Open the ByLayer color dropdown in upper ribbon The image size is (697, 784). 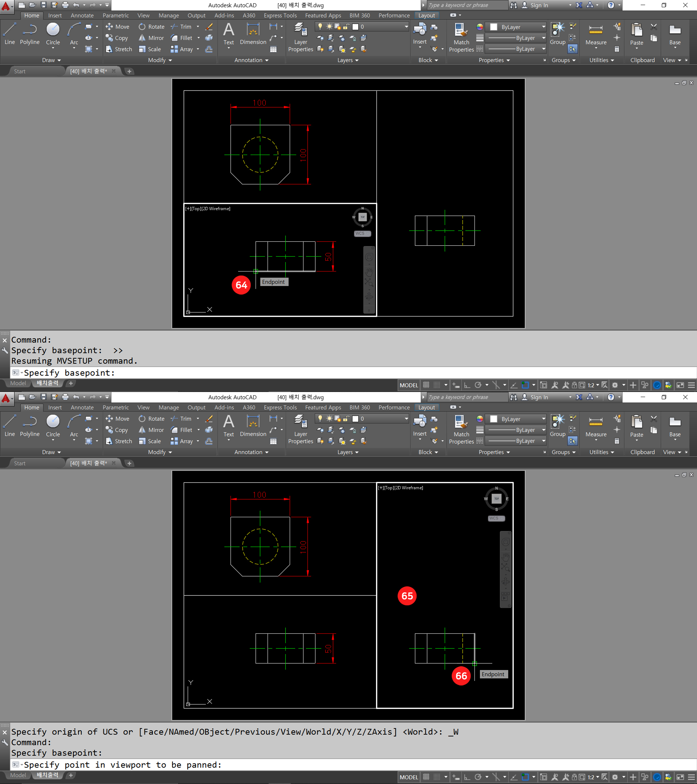[516, 27]
